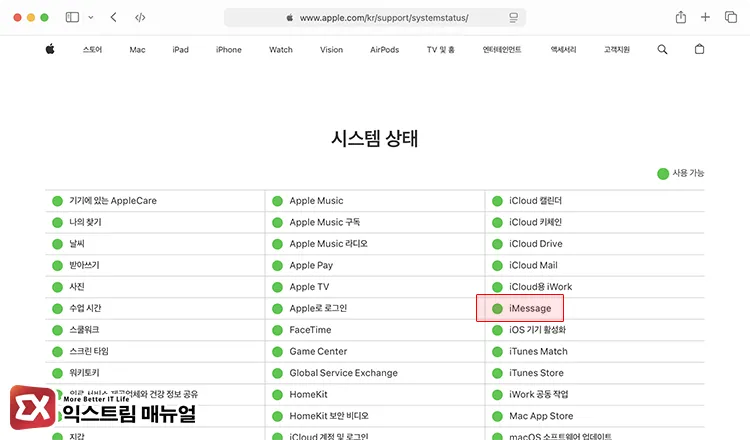Click the Apple Music 구독 entry

pos(325,222)
